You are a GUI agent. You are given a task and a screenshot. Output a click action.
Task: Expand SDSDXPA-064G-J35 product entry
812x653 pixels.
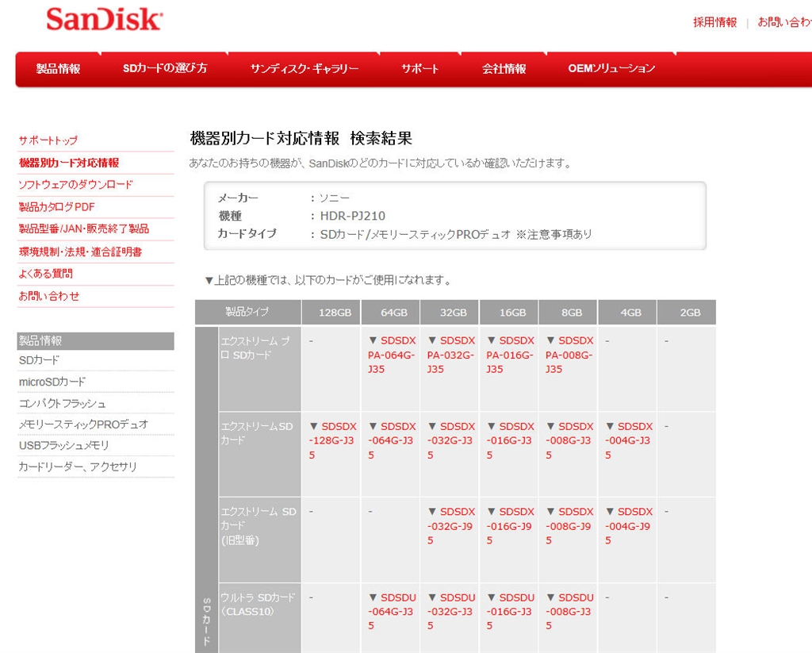point(392,355)
